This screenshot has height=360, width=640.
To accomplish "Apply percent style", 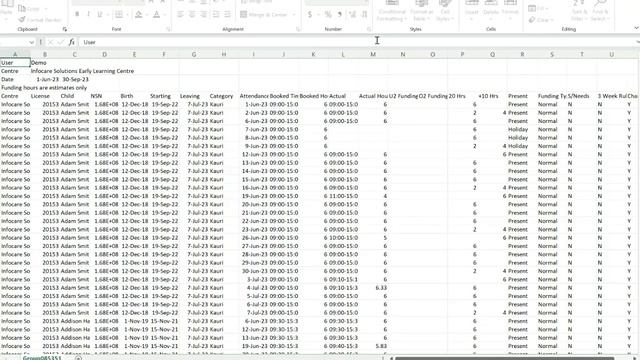I will pyautogui.click(x=328, y=15).
